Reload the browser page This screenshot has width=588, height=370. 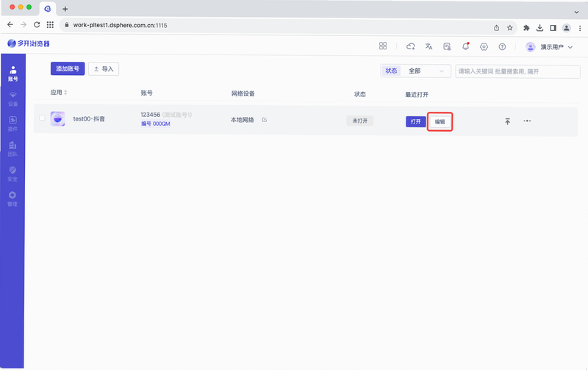tap(37, 25)
